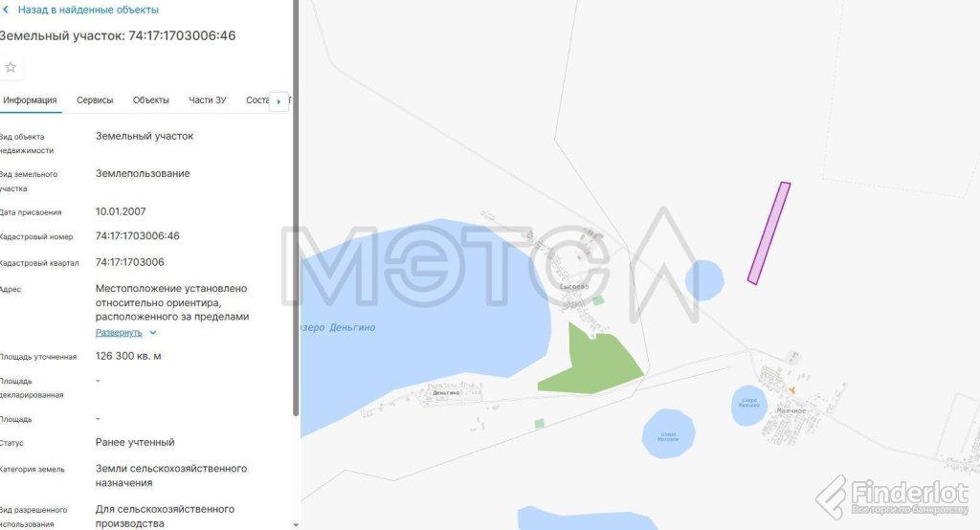The image size is (980, 530).
Task: Click the Деньгино village label on map
Action: (x=446, y=392)
